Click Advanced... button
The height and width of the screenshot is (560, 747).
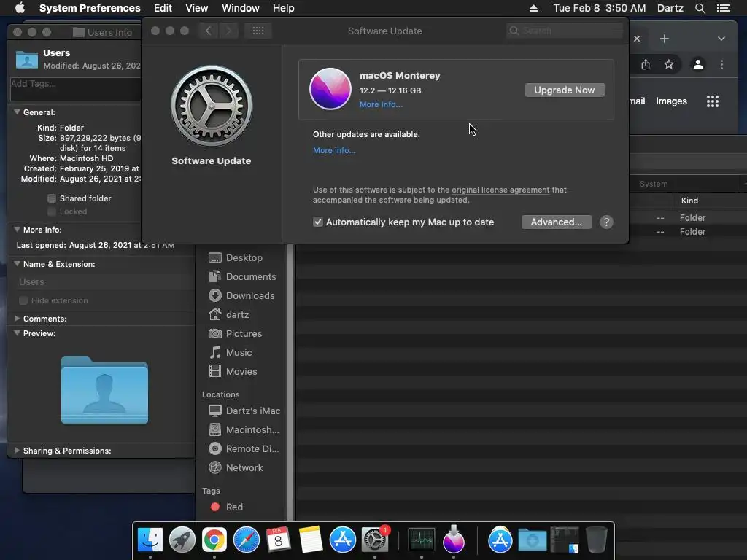click(557, 222)
